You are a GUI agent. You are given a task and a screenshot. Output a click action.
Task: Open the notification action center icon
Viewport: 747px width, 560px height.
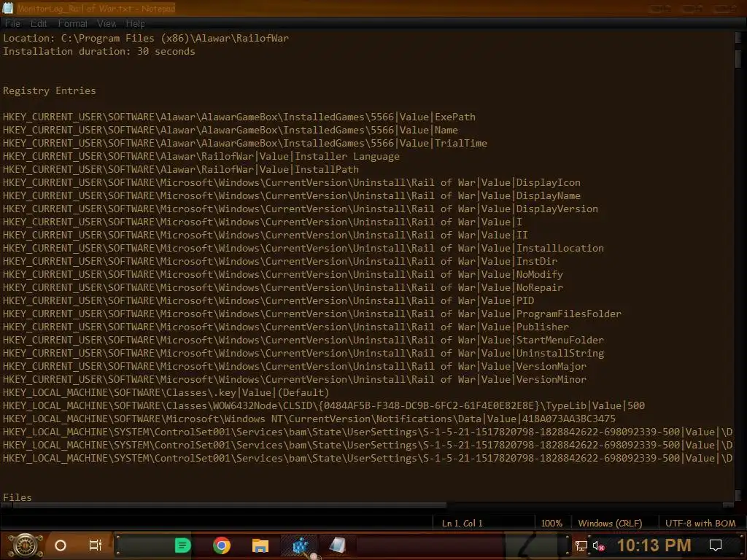(715, 545)
